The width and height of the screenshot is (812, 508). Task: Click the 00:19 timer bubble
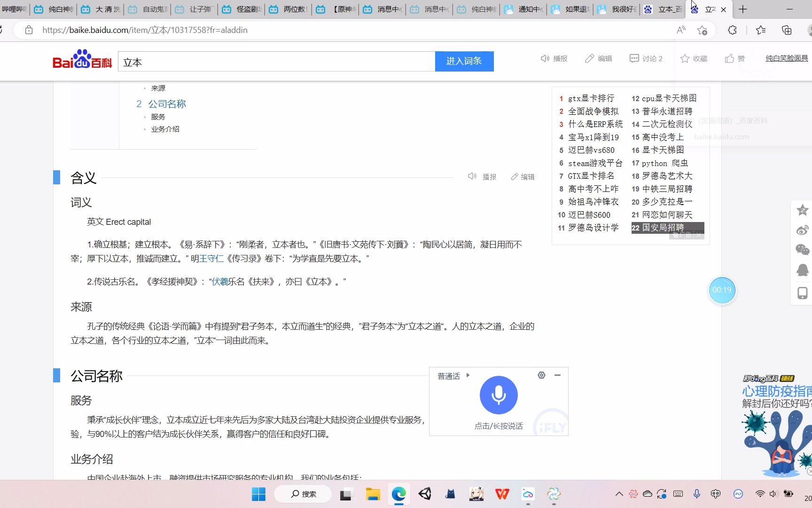tap(722, 290)
